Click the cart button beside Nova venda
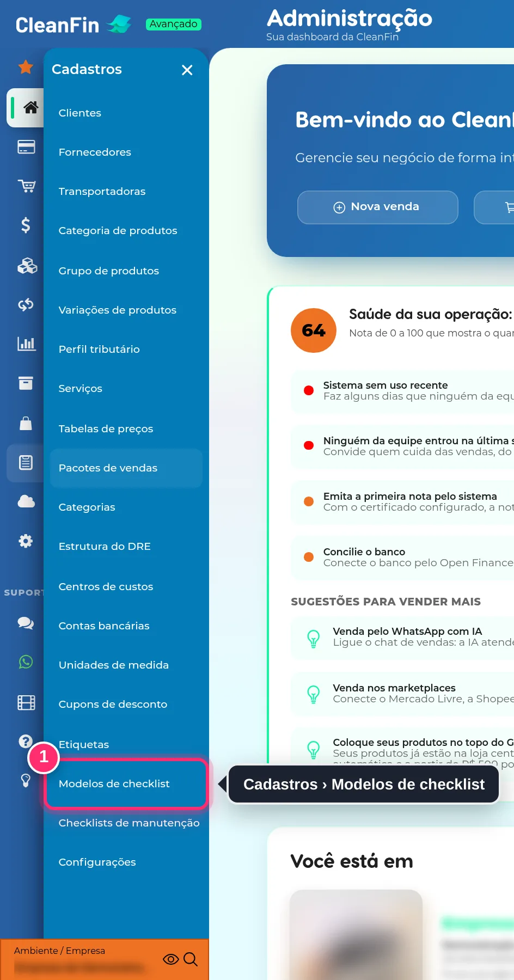Screen dimensions: 514x980 click(494, 207)
